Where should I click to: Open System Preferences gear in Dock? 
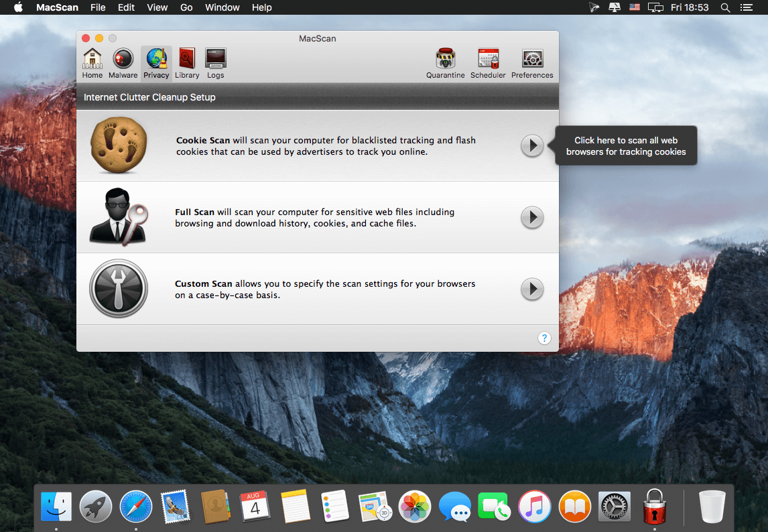(615, 507)
